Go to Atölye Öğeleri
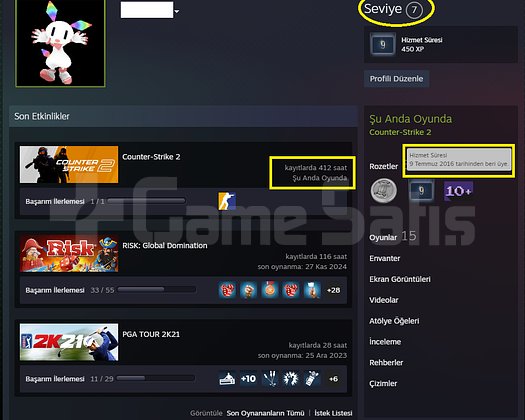This screenshot has height=420, width=525. (394, 321)
